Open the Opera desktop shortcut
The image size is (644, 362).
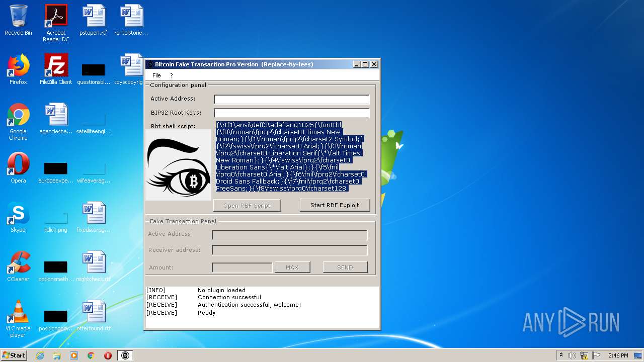coord(18,168)
